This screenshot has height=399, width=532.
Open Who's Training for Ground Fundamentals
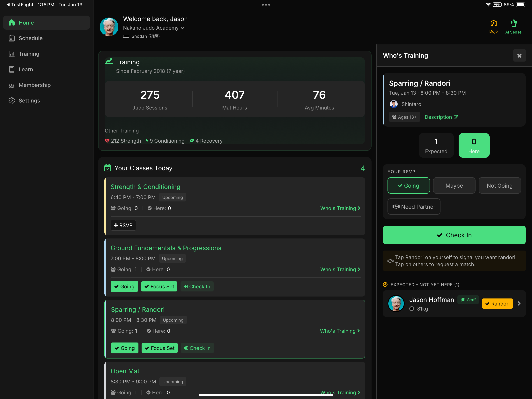[340, 269]
